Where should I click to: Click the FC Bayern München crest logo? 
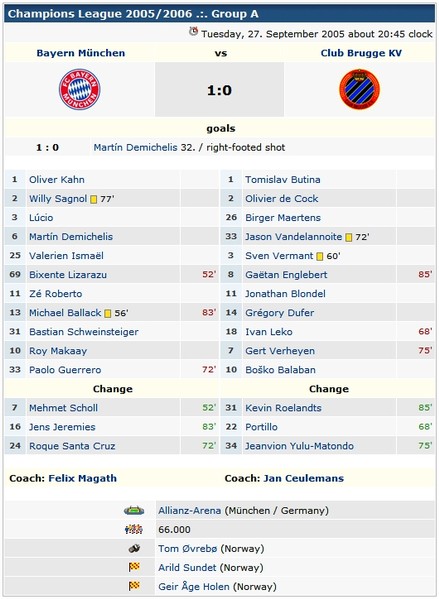[x=79, y=89]
